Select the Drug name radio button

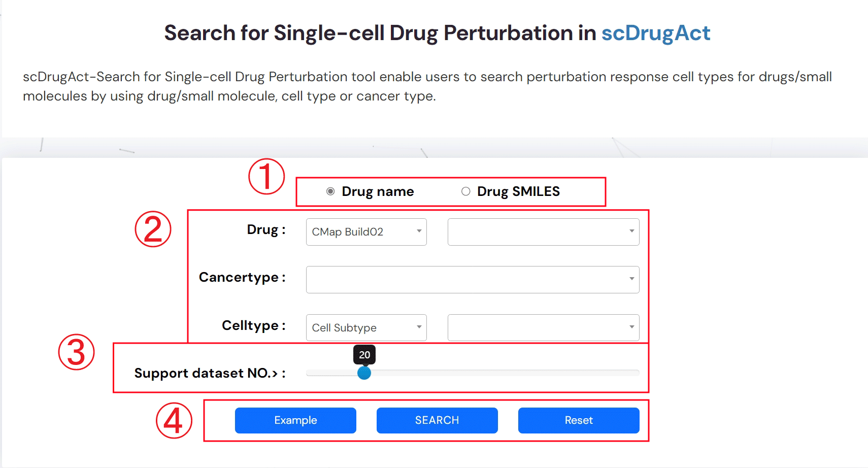330,191
